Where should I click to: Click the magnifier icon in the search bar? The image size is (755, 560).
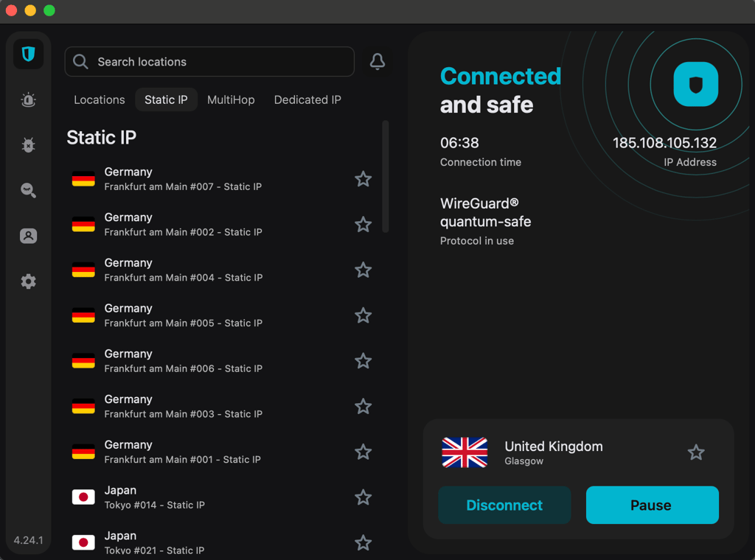[x=80, y=62]
